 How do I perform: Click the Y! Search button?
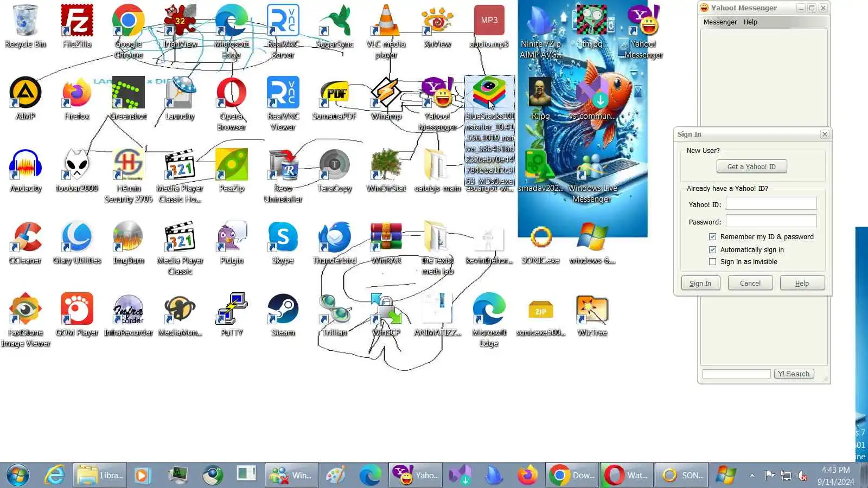click(x=793, y=374)
